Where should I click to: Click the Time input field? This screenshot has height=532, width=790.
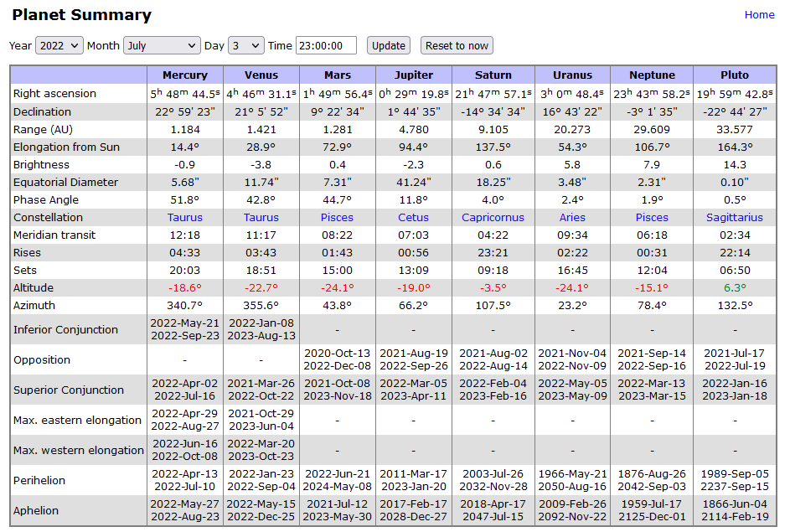pos(326,45)
